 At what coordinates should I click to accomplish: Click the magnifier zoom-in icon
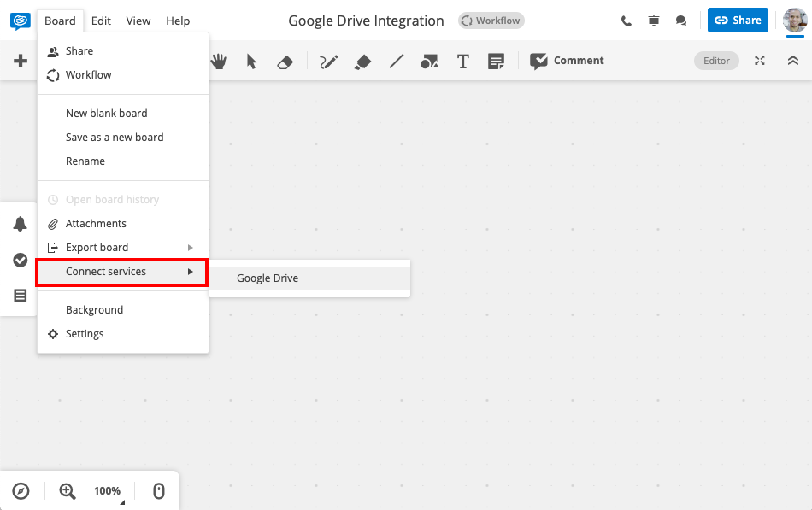68,491
